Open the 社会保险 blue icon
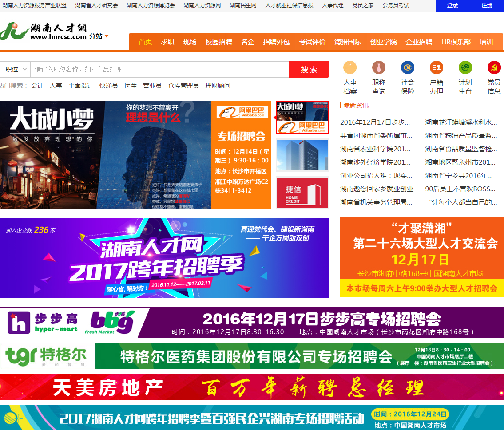This screenshot has height=430, width=504. coord(408,68)
